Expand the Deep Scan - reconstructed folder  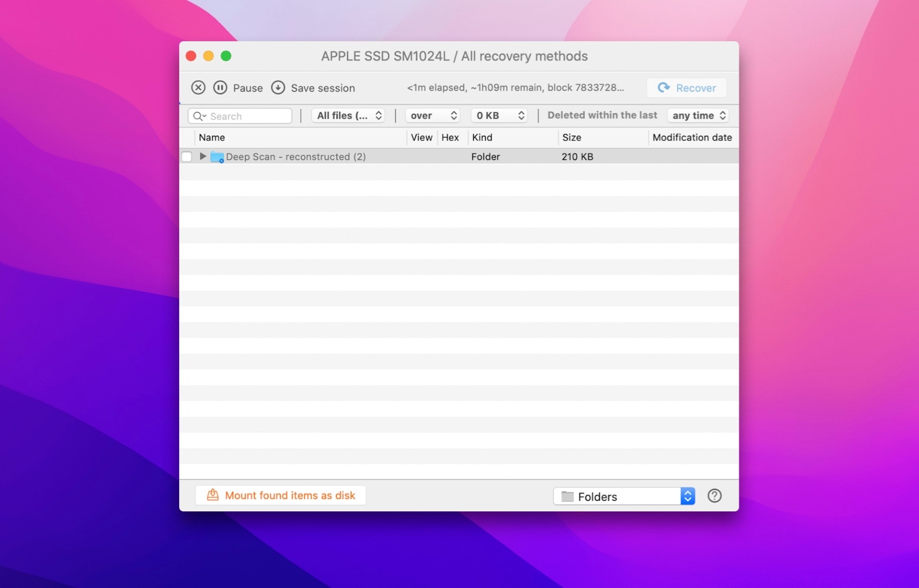[x=203, y=156]
